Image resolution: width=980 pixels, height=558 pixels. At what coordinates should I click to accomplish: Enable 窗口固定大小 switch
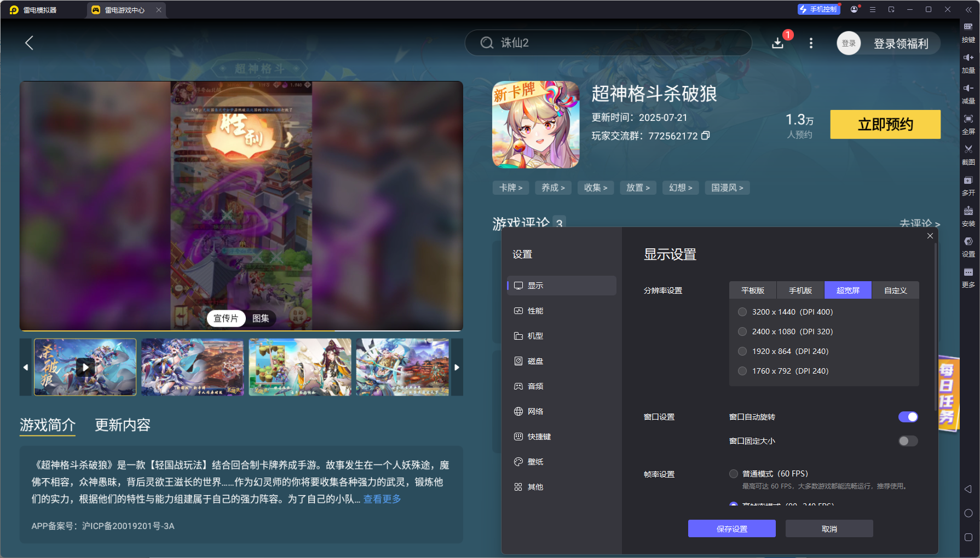(908, 441)
